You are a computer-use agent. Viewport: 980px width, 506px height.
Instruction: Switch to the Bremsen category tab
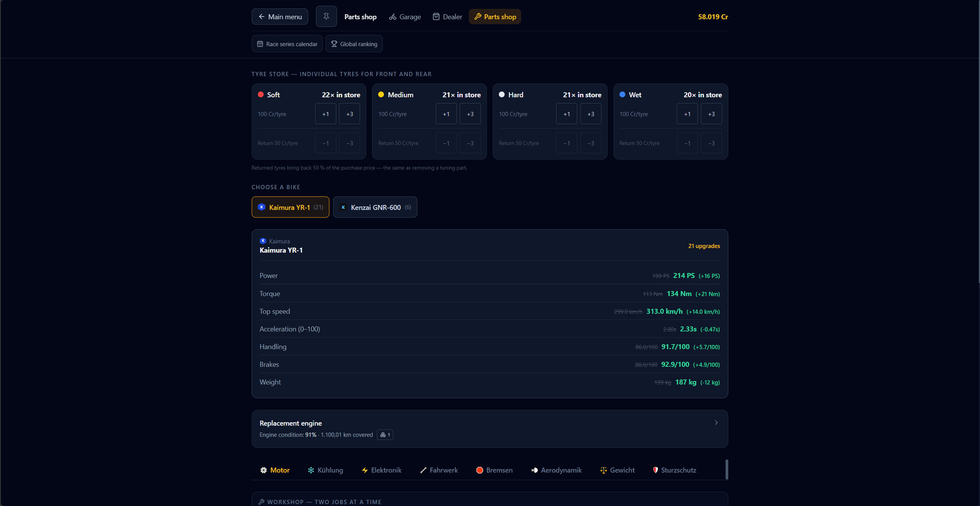point(494,470)
